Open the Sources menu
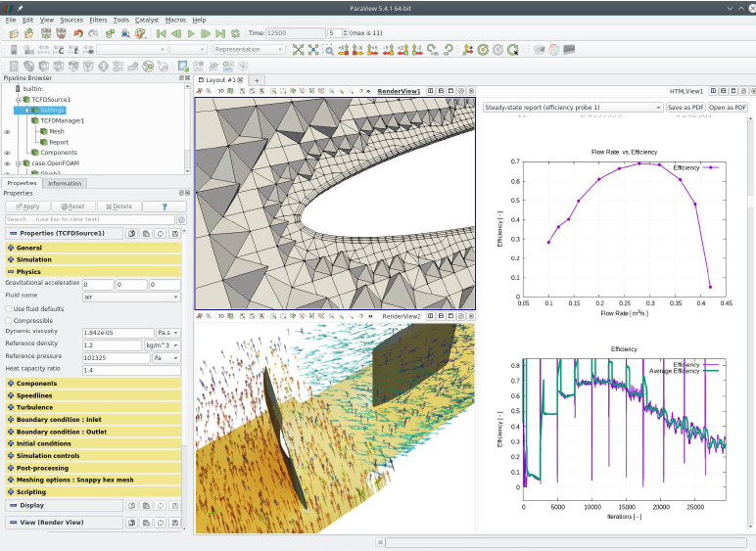The width and height of the screenshot is (756, 551). (71, 20)
